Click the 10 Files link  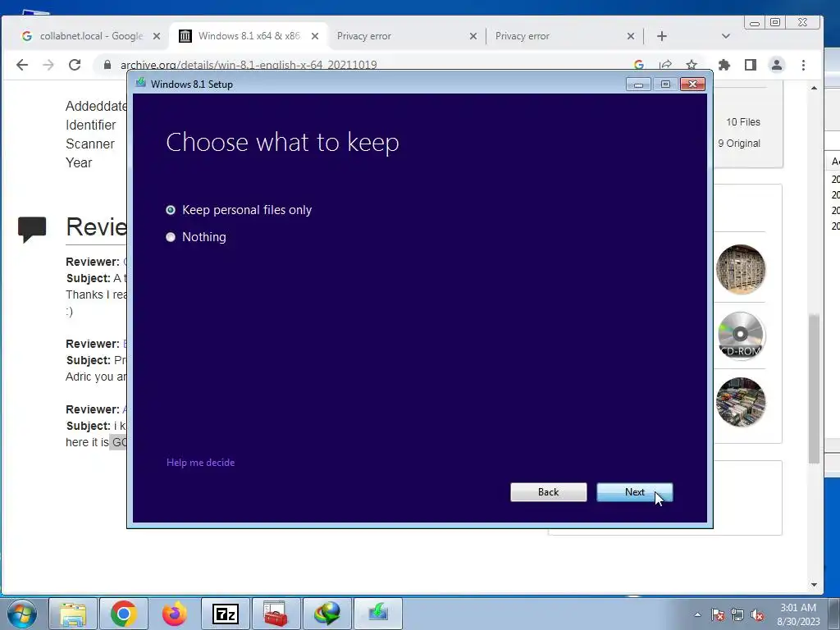(743, 122)
